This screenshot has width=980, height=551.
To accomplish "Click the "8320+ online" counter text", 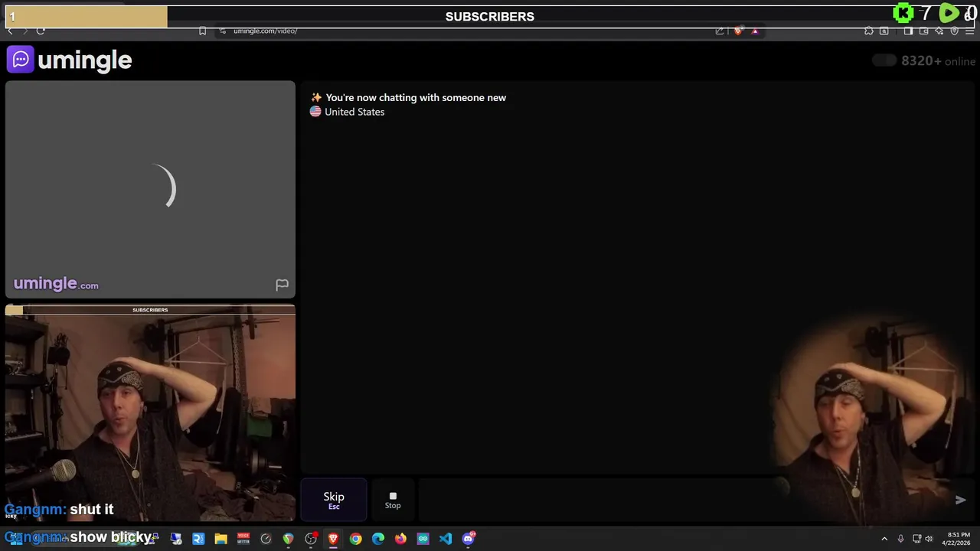I will 939,61.
